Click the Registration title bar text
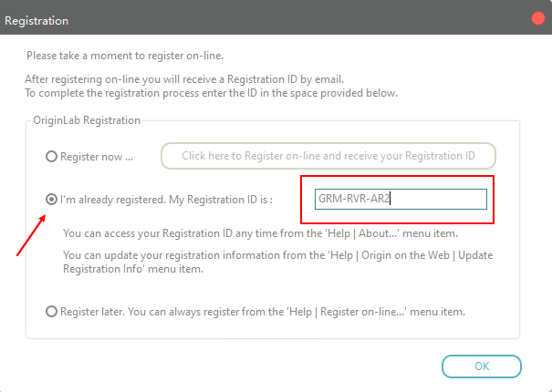 [x=36, y=19]
